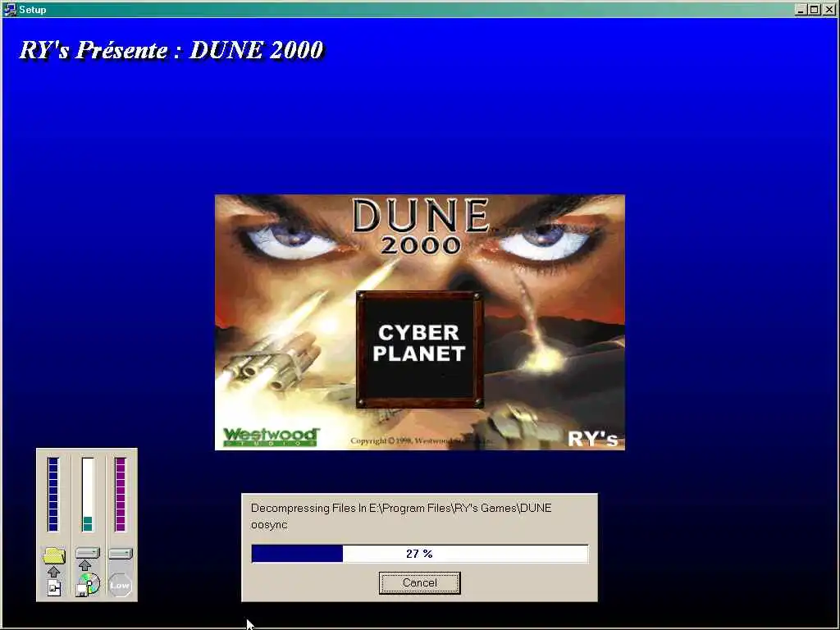
Task: Click the Westwood Studios logo
Action: pos(271,436)
